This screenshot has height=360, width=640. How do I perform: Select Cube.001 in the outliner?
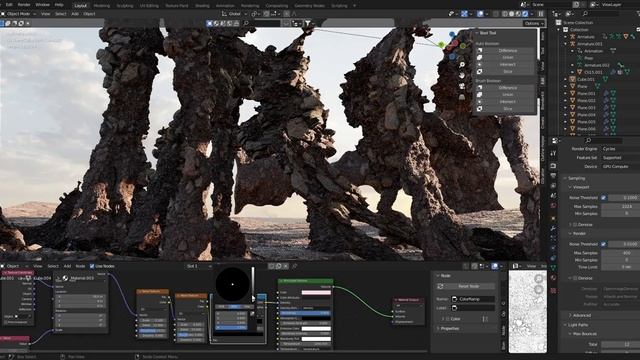[586, 79]
